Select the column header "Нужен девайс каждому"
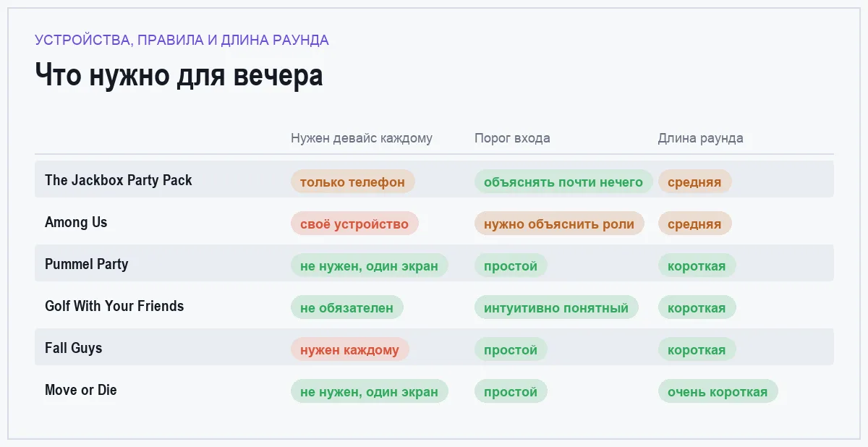The height and width of the screenshot is (447, 868). coord(362,138)
